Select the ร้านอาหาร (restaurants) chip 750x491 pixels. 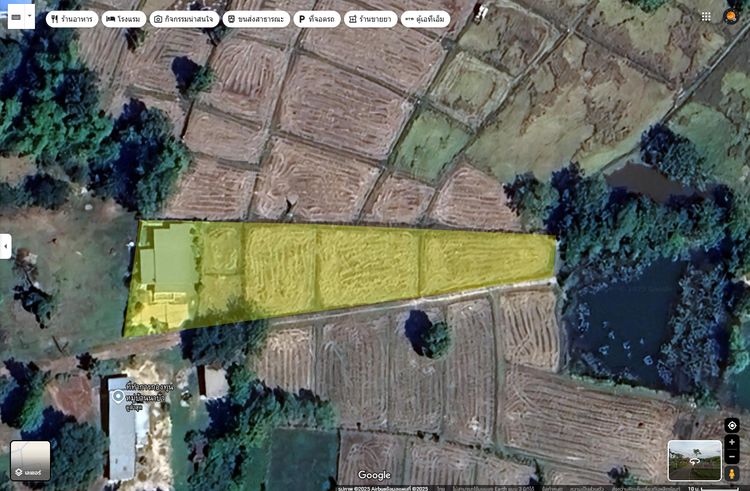pos(70,19)
